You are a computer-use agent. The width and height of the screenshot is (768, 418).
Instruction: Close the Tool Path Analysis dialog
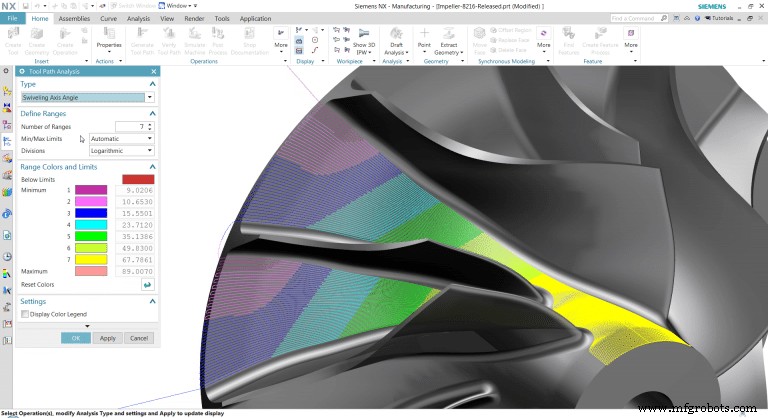(x=154, y=72)
